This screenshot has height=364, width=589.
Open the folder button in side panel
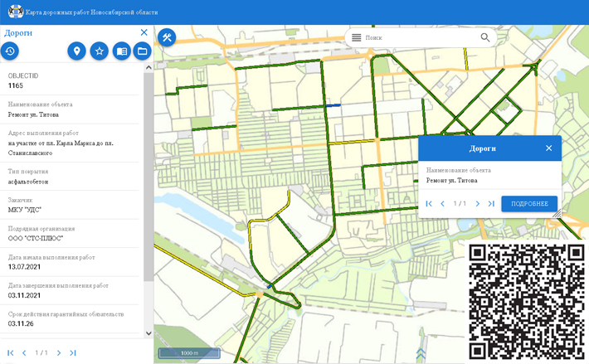[x=143, y=51]
